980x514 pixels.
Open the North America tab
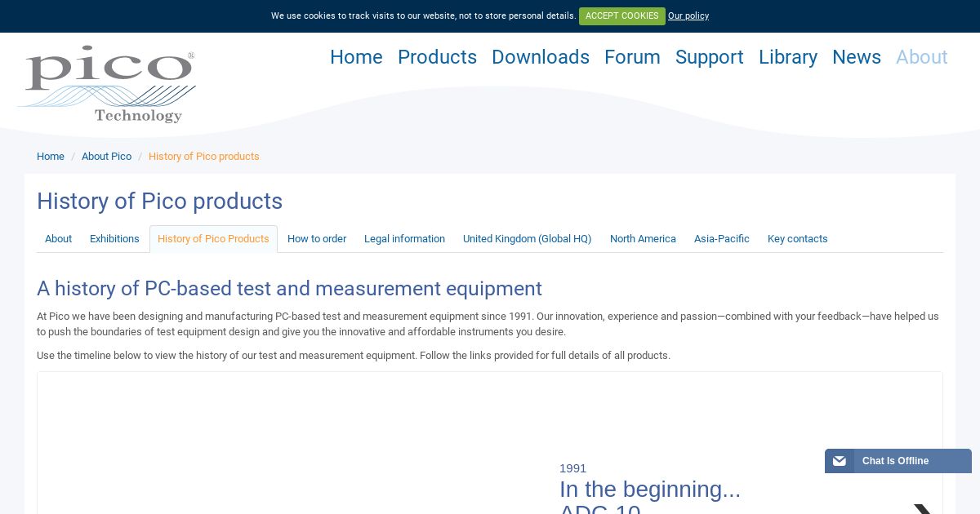643,239
